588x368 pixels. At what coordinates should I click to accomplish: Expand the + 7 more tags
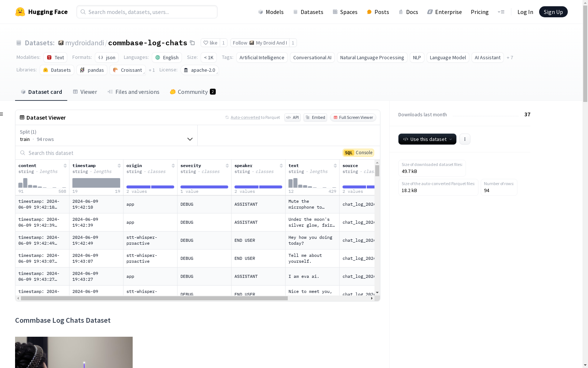(x=510, y=58)
